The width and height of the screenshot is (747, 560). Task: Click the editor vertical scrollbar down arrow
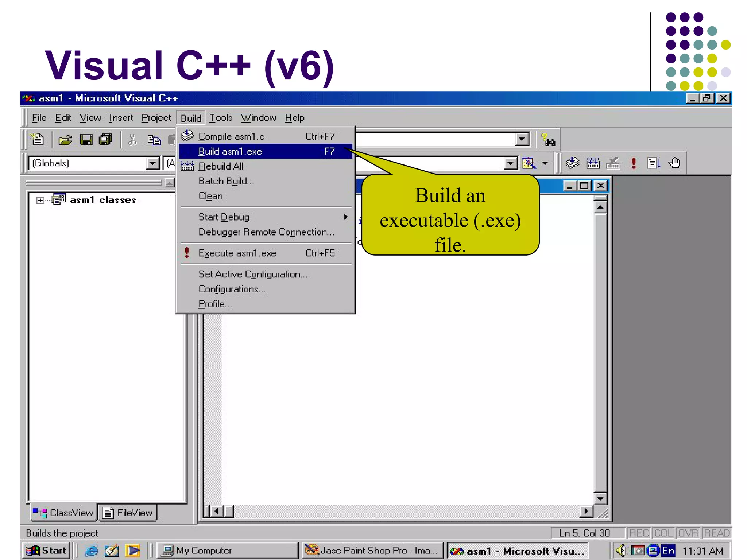(x=600, y=498)
